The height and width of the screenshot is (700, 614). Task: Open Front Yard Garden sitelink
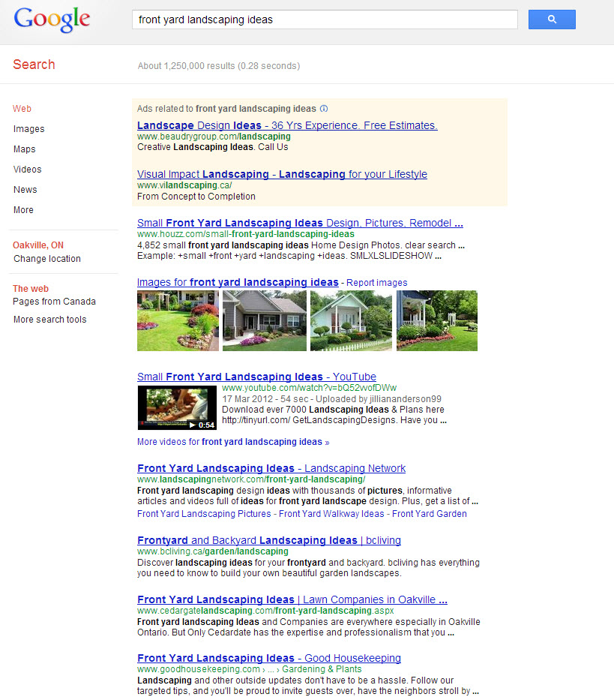point(430,514)
